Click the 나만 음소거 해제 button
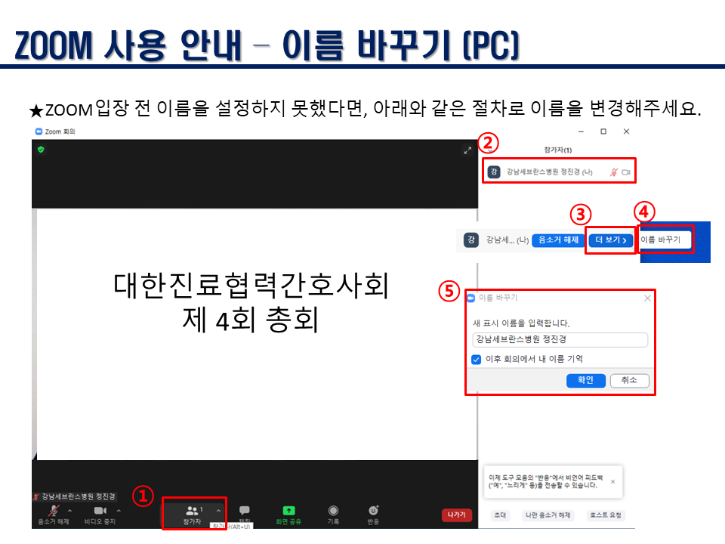 pyautogui.click(x=548, y=515)
